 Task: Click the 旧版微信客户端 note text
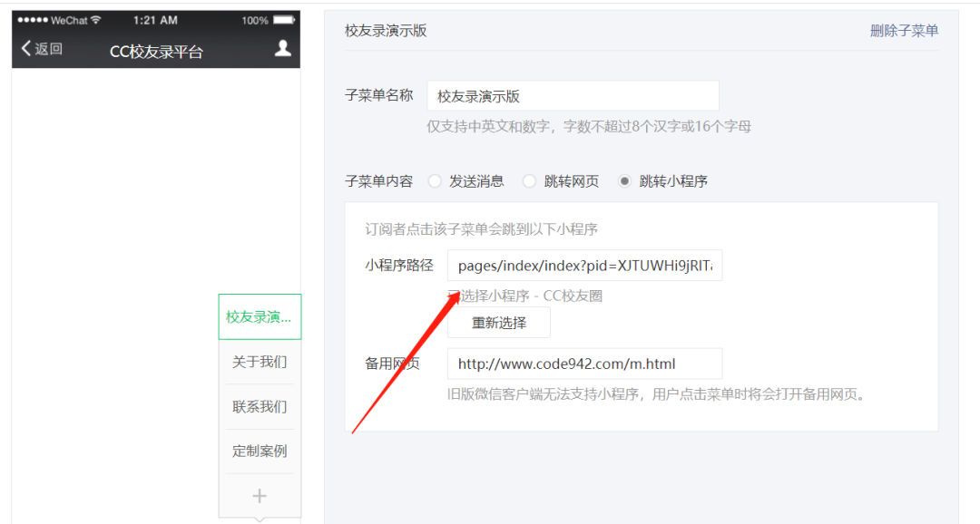point(656,394)
